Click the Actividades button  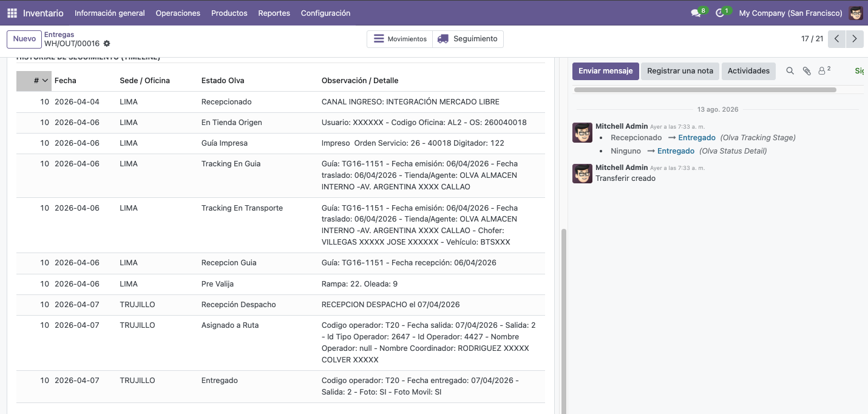(x=748, y=71)
